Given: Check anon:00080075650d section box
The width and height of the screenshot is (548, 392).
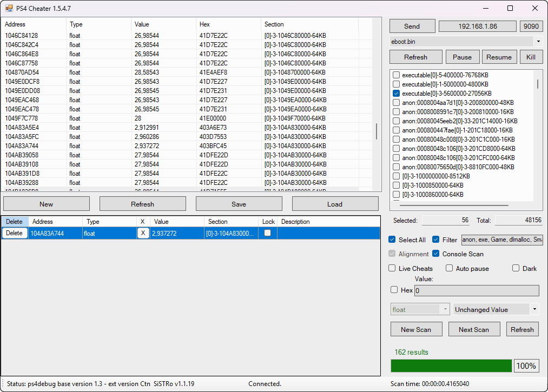Looking at the screenshot, I should click(x=396, y=167).
